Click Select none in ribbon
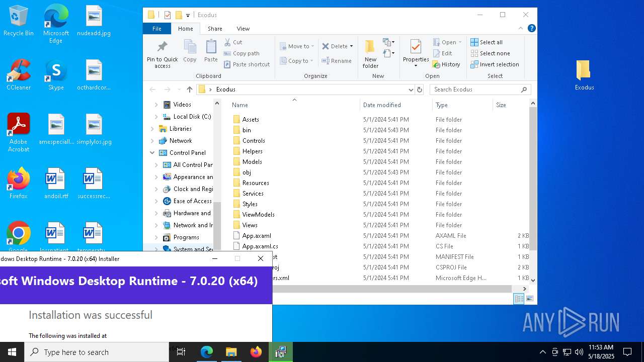This screenshot has height=362, width=644. 491,53
